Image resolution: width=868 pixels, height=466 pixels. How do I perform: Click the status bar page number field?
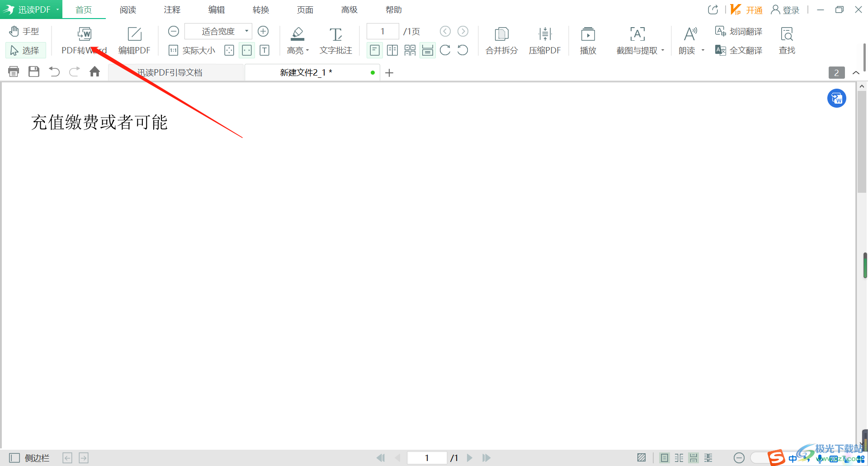coord(427,458)
